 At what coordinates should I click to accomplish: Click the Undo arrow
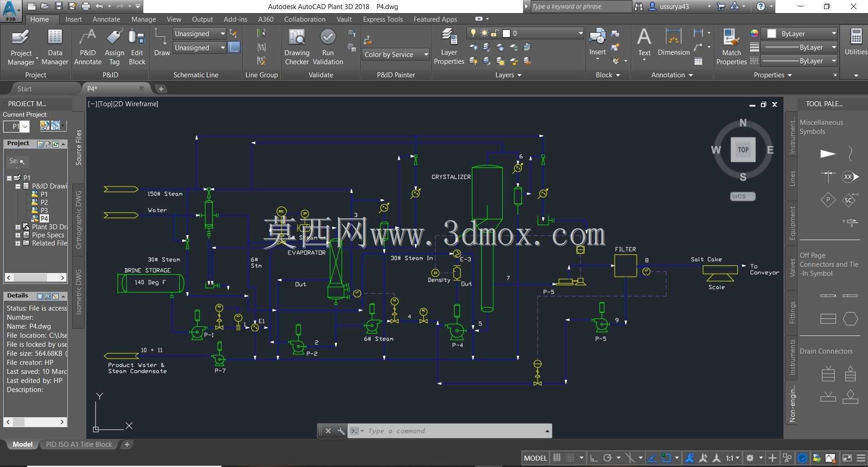pyautogui.click(x=99, y=6)
